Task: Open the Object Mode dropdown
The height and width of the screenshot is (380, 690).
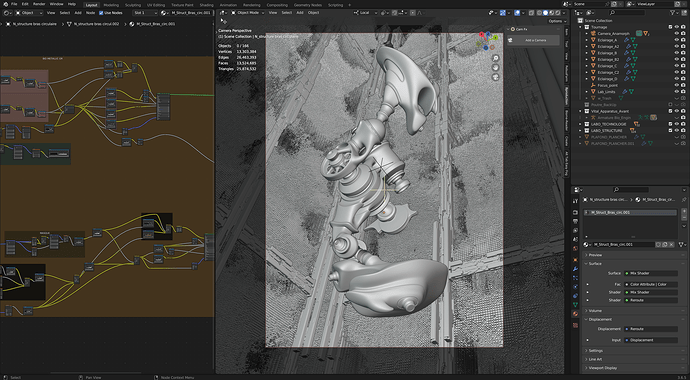Action: 248,13
